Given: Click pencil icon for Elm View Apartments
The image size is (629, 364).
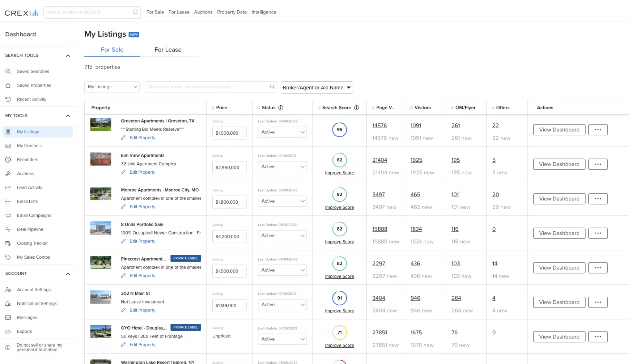Looking at the screenshot, I should pyautogui.click(x=123, y=172).
